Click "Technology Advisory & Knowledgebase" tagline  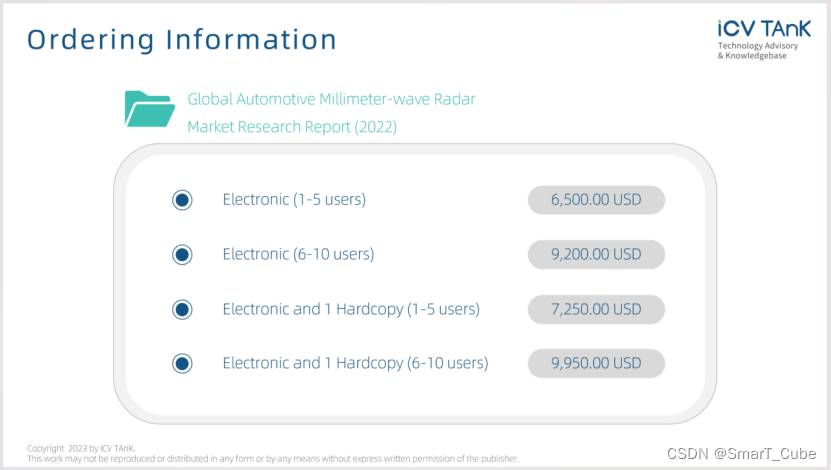point(758,51)
